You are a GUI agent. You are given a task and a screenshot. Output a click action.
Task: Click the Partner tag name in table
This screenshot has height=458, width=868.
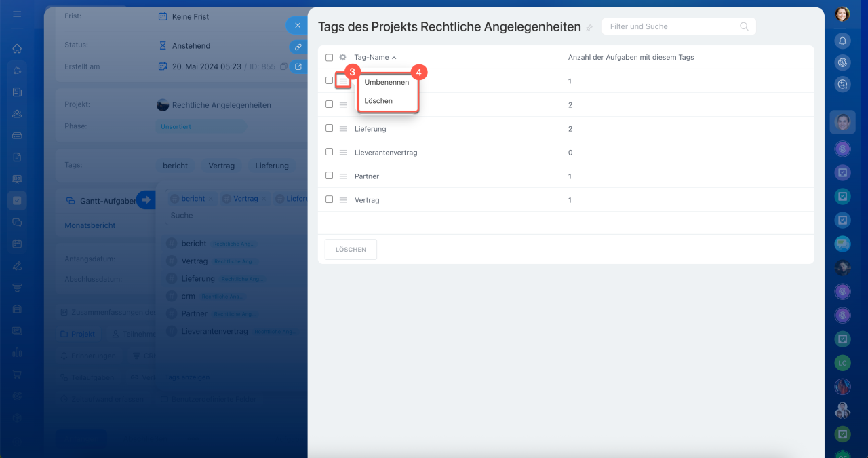tap(367, 176)
